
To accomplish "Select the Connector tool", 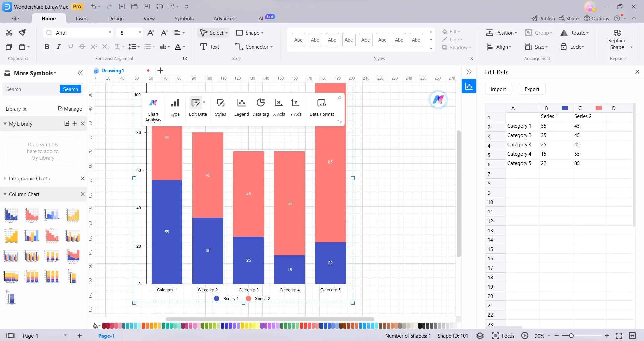I will click(254, 47).
